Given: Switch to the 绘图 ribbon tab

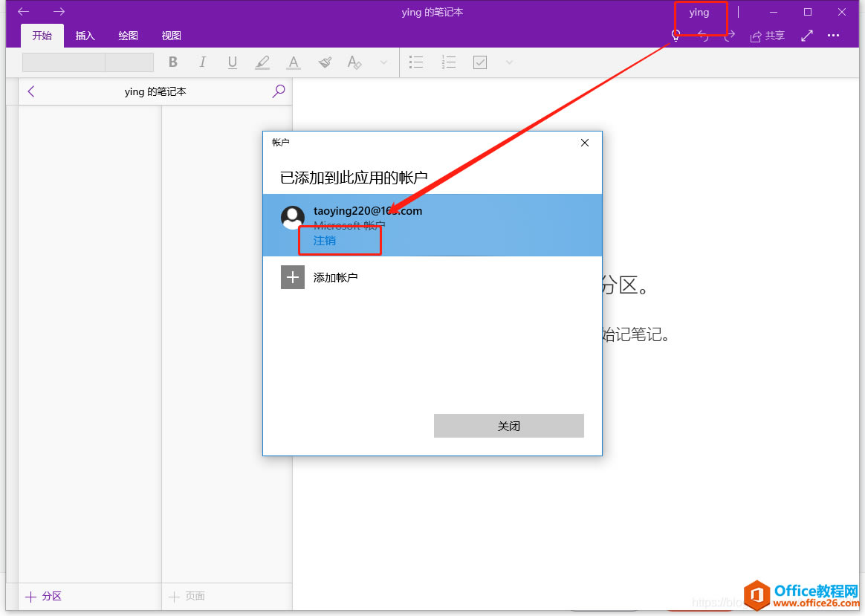Looking at the screenshot, I should [x=127, y=35].
